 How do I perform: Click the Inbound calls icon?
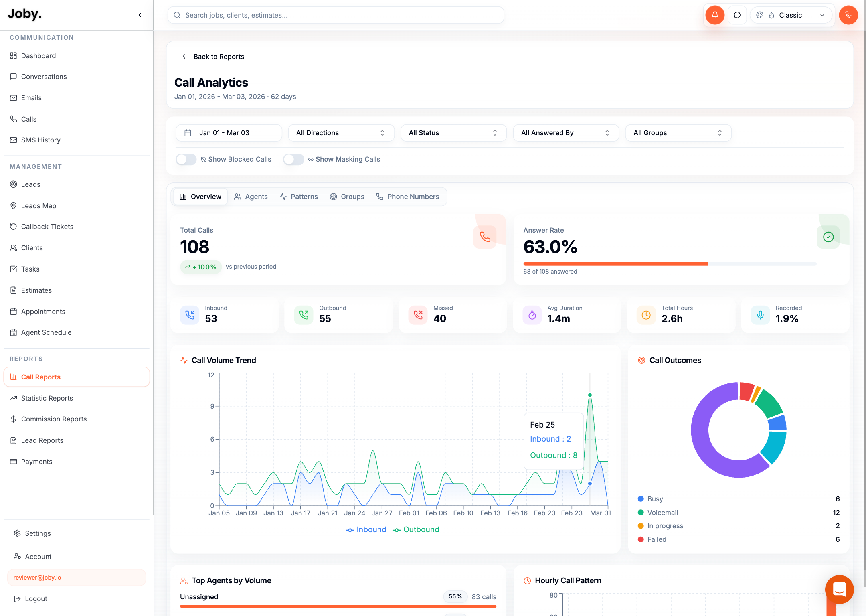(190, 315)
